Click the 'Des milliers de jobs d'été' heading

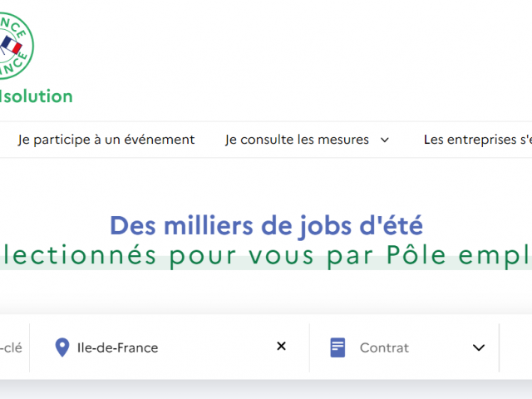266,225
